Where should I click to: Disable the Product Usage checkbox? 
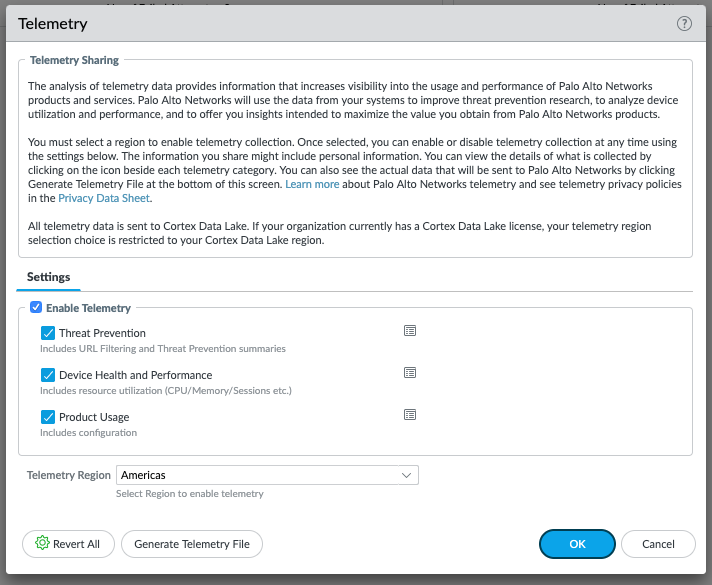[x=48, y=417]
